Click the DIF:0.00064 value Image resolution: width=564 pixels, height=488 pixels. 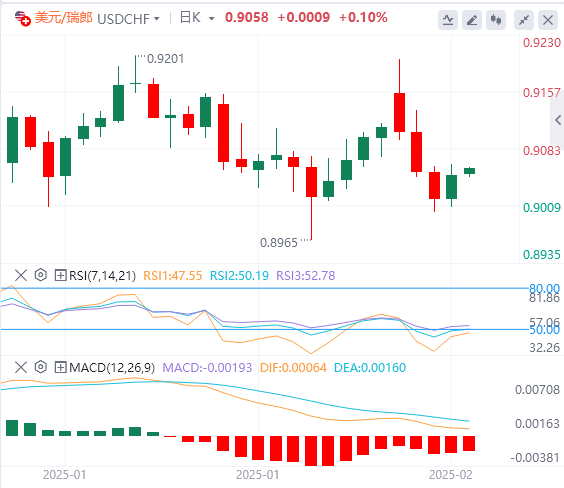click(293, 368)
